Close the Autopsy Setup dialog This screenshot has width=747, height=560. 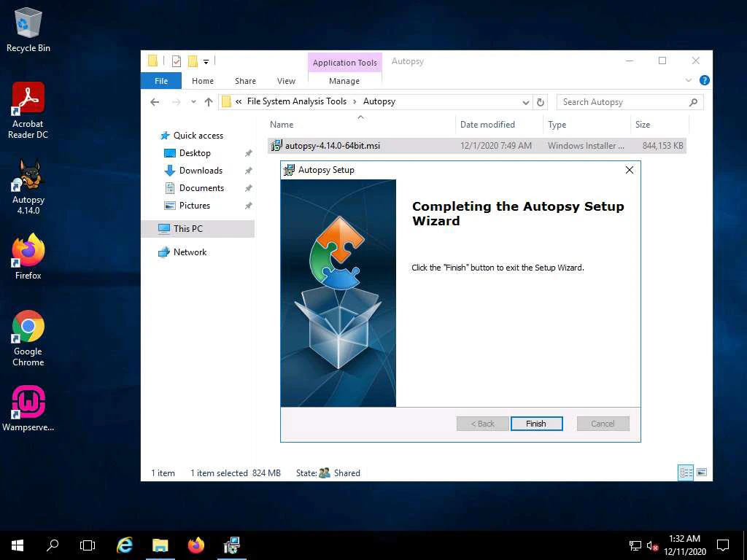(x=629, y=170)
